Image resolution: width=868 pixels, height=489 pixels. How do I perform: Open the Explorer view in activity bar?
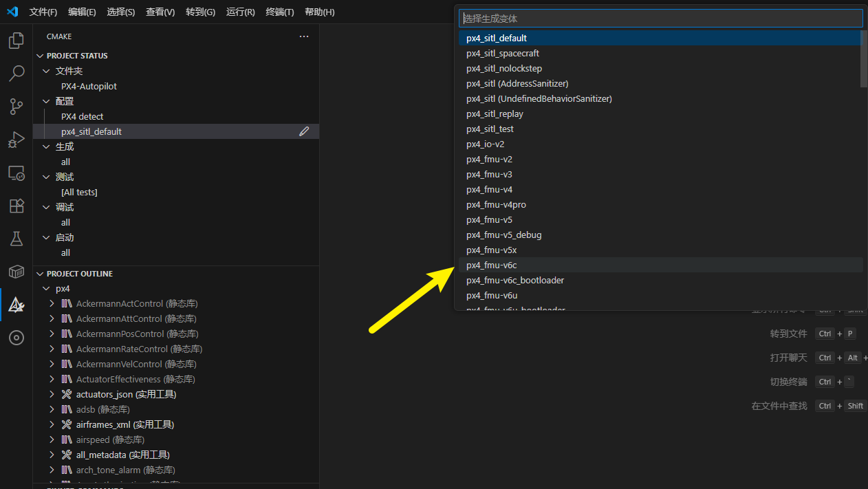pyautogui.click(x=16, y=41)
